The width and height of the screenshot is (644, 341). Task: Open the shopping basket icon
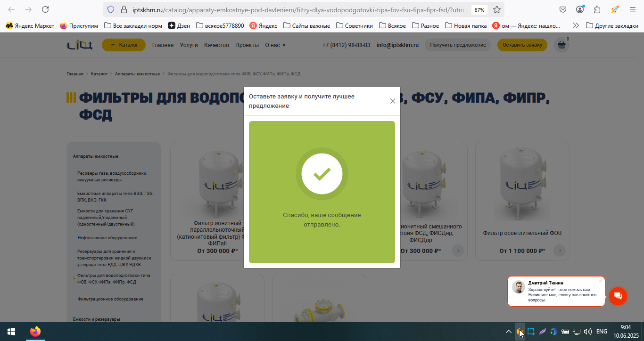coord(561,45)
